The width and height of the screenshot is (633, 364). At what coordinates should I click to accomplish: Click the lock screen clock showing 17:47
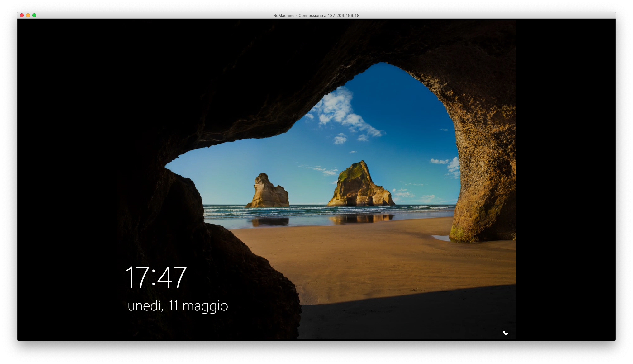155,277
